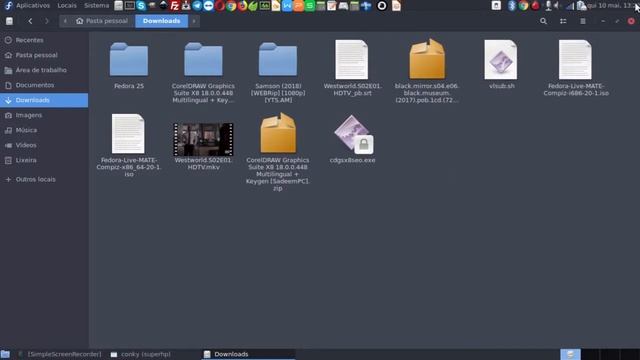Open the file manager hamburger menu

coord(583,21)
